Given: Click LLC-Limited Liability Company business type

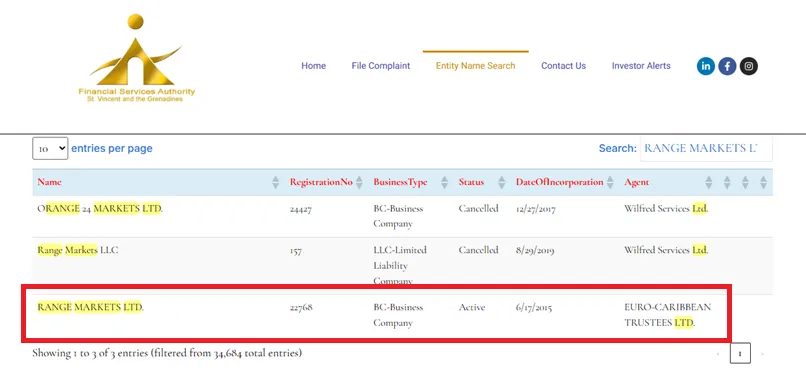Looking at the screenshot, I should tap(400, 266).
